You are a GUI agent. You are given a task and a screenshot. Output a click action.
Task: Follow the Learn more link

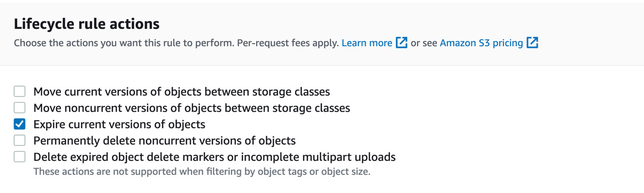[367, 43]
